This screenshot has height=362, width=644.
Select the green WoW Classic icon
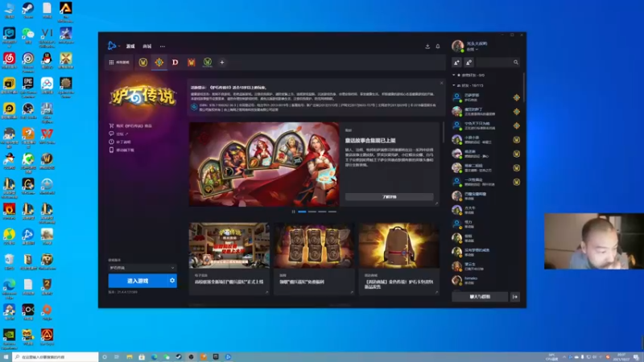coord(208,63)
